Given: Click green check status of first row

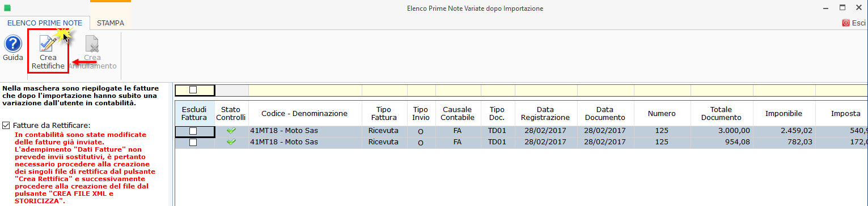Looking at the screenshot, I should 231,131.
